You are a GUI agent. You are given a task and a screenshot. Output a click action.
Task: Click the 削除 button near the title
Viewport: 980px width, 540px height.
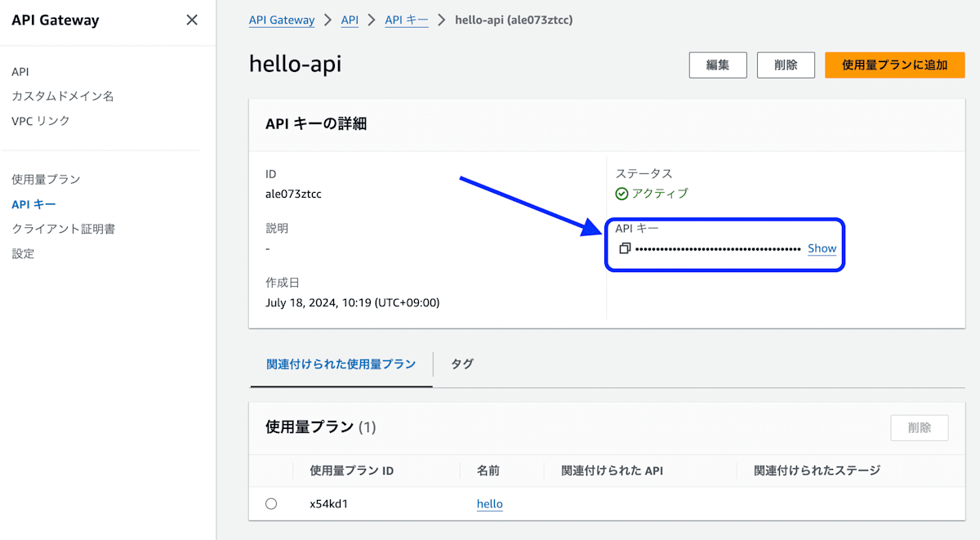pyautogui.click(x=786, y=65)
